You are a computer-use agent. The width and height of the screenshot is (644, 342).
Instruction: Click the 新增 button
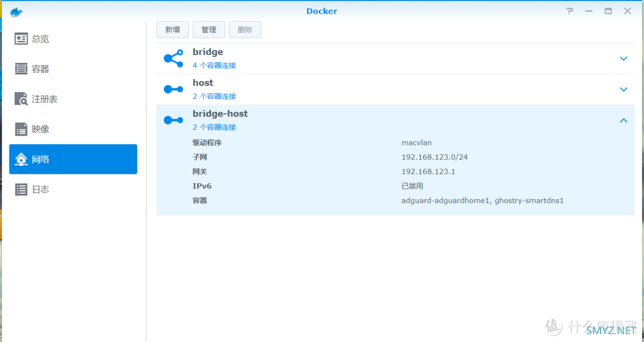coord(172,30)
